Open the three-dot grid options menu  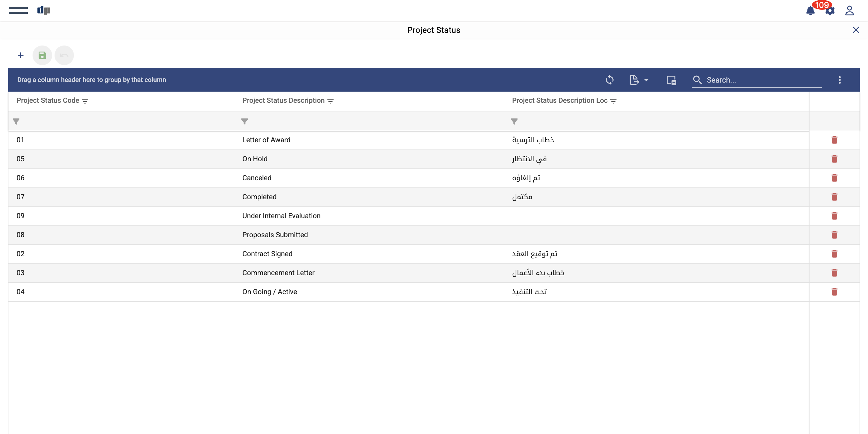coord(840,80)
